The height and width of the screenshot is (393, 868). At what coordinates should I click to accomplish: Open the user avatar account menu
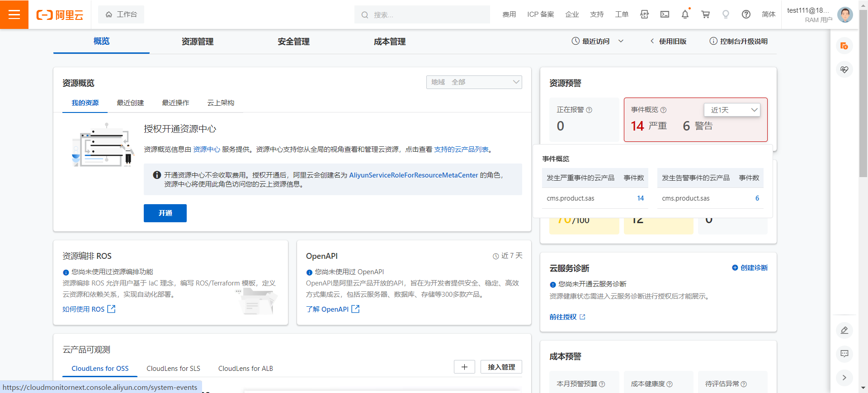coord(845,14)
